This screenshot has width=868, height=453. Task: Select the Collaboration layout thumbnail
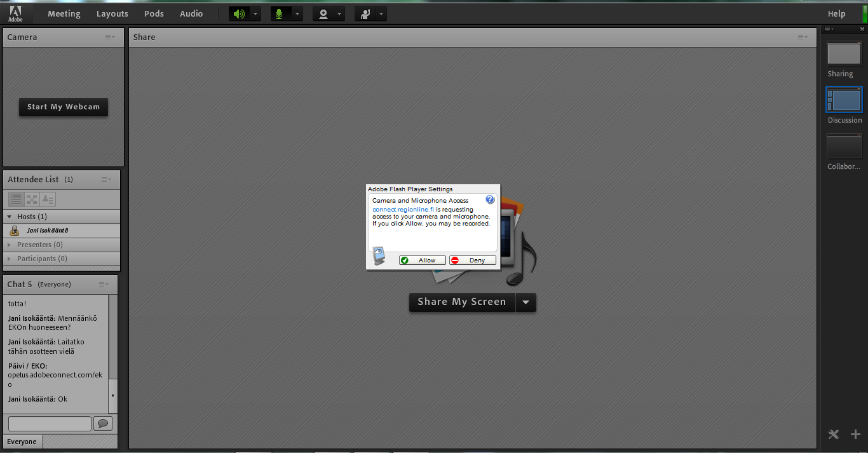click(x=844, y=146)
